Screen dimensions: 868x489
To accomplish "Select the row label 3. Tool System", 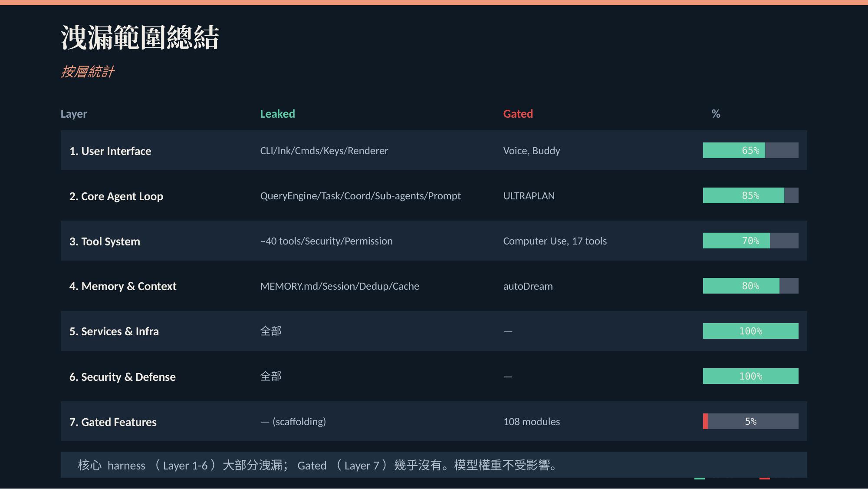I will pos(105,241).
